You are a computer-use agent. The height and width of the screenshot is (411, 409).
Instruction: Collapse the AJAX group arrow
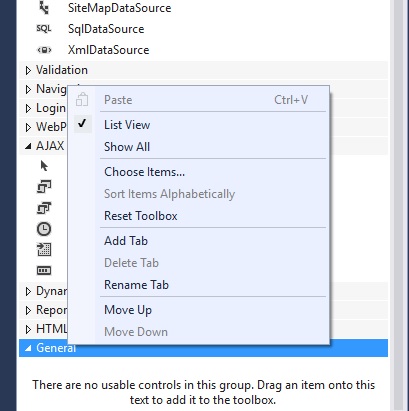(28, 146)
